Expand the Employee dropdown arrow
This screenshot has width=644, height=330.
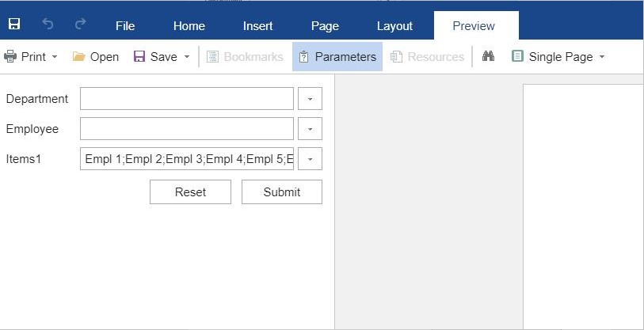tap(310, 129)
